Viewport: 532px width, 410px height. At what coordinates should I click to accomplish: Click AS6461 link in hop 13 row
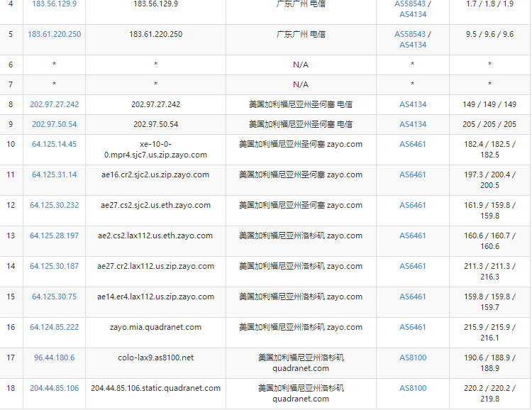click(413, 236)
